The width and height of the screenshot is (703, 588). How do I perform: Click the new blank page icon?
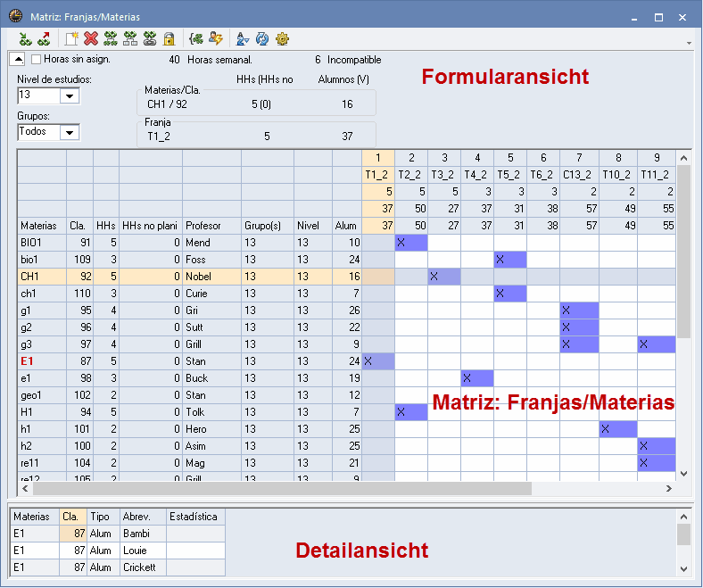pos(71,39)
